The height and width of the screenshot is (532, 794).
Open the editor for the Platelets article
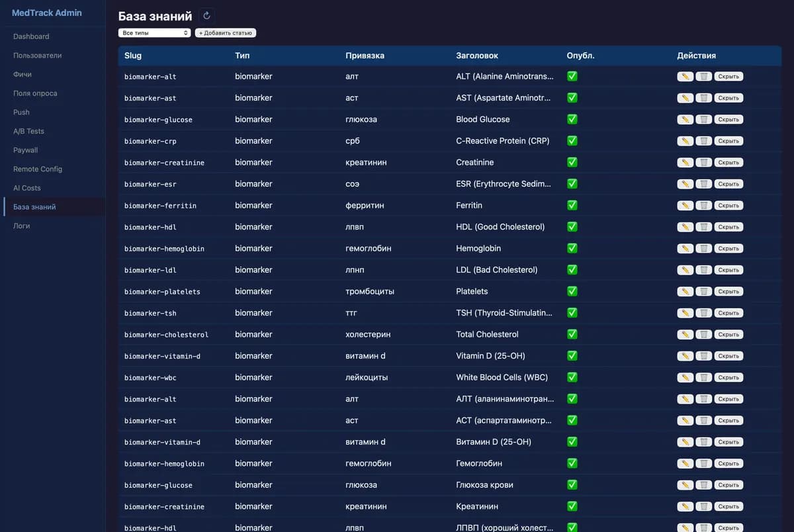(x=685, y=292)
